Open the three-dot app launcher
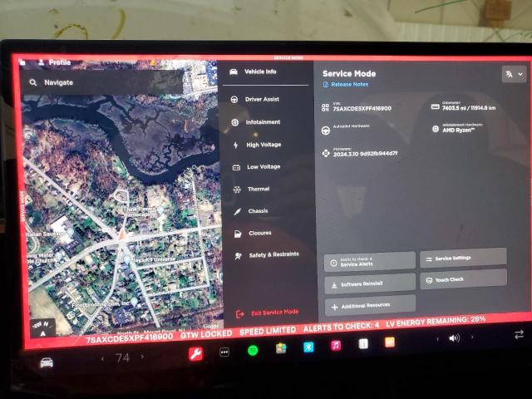 click(224, 352)
